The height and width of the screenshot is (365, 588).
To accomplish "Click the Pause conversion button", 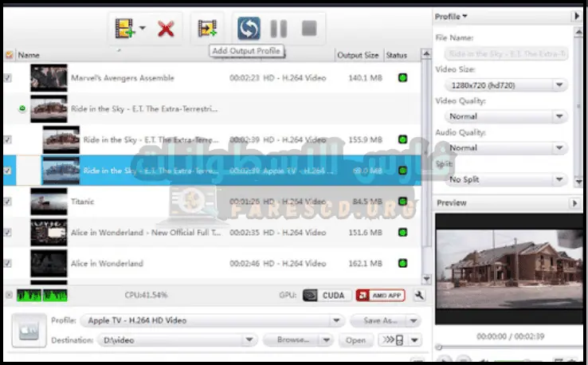I will coord(278,29).
